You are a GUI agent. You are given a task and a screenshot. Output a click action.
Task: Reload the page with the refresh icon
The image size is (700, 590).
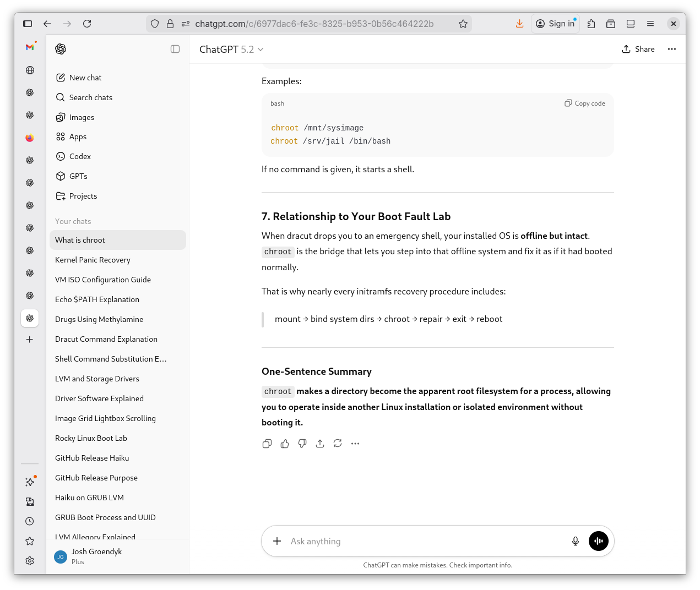(x=87, y=24)
